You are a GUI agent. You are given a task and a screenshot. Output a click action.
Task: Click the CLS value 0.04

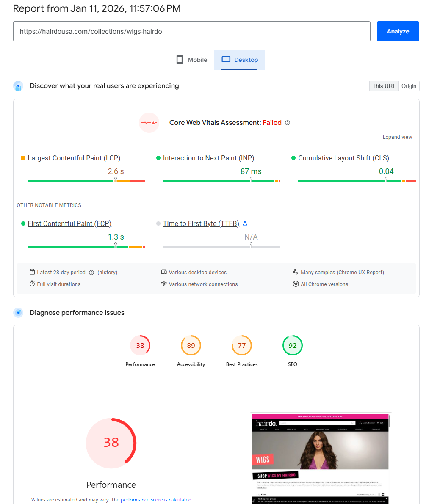[386, 171]
